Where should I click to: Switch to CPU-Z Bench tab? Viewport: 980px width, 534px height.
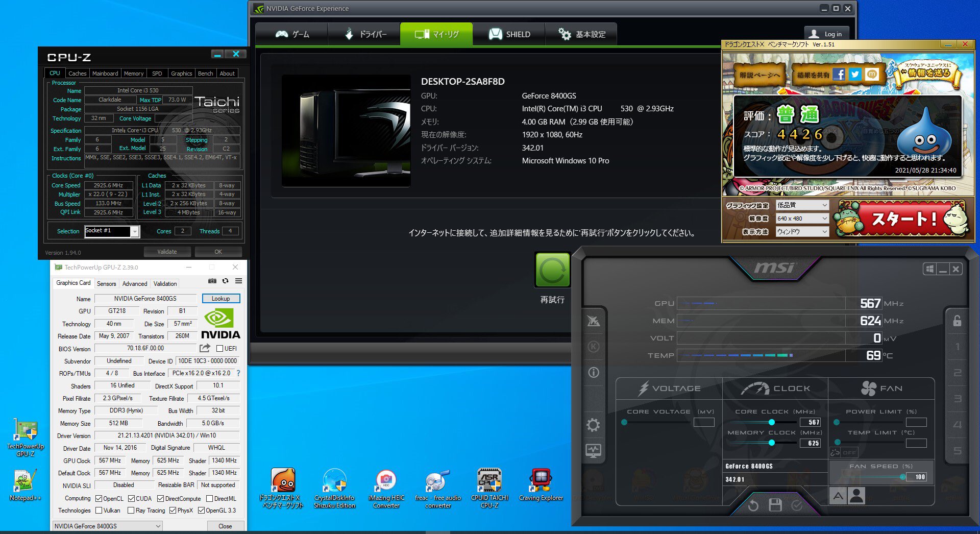point(206,74)
